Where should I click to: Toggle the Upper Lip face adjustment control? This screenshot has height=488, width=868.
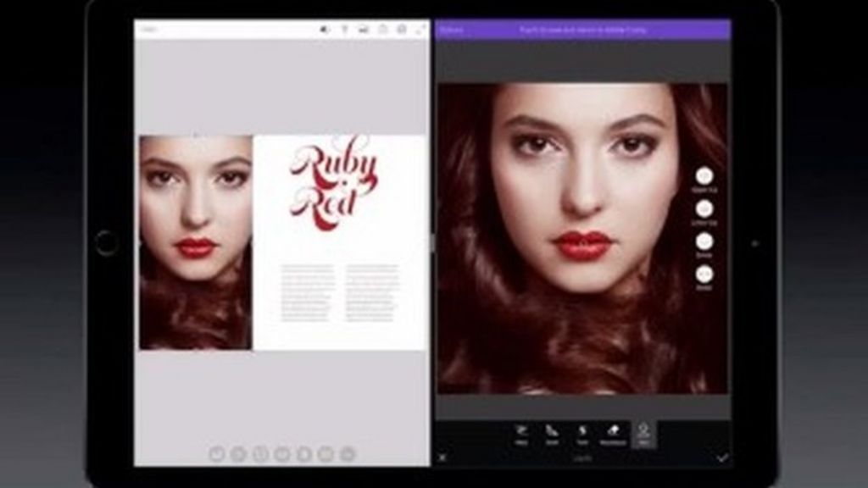(x=704, y=176)
